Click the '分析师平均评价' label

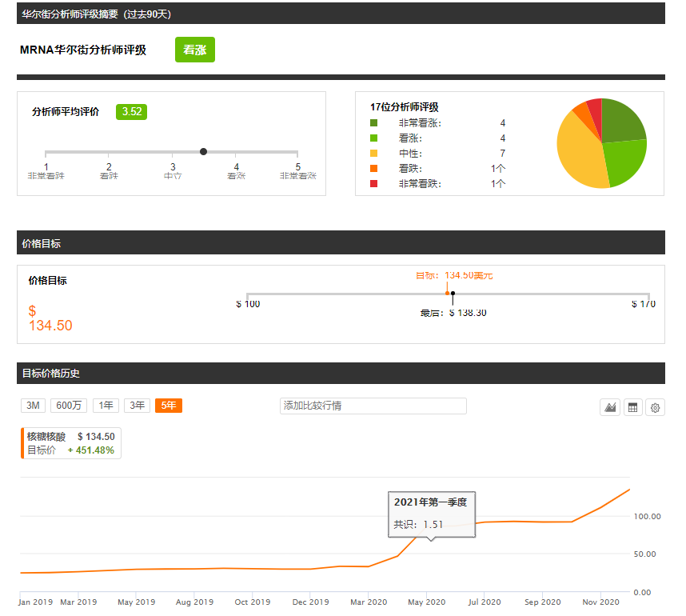[x=66, y=112]
